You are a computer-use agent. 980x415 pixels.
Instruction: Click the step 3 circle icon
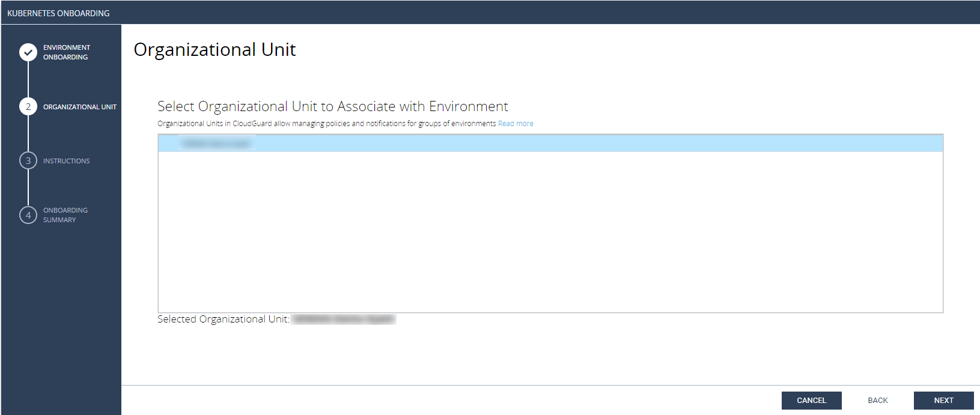(28, 161)
